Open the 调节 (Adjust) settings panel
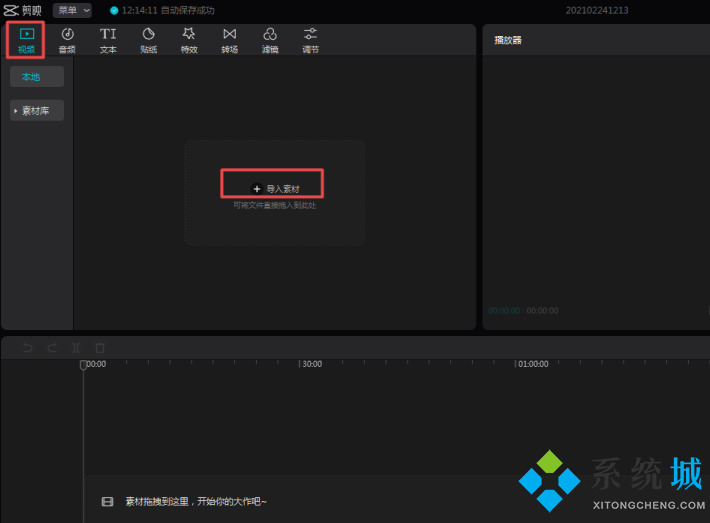 click(310, 39)
